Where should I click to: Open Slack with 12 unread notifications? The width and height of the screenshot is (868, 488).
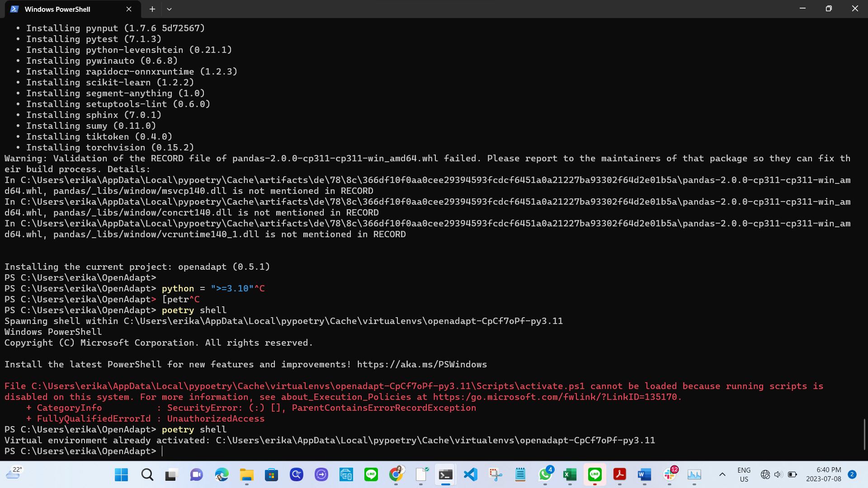pos(669,474)
